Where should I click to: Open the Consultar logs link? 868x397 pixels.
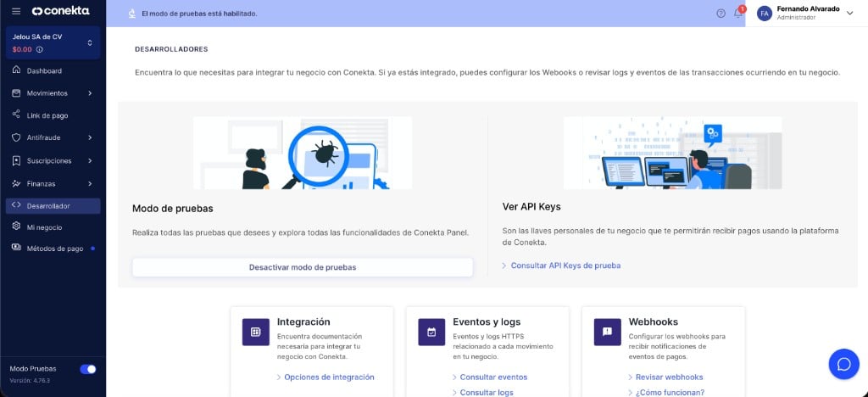pyautogui.click(x=486, y=393)
